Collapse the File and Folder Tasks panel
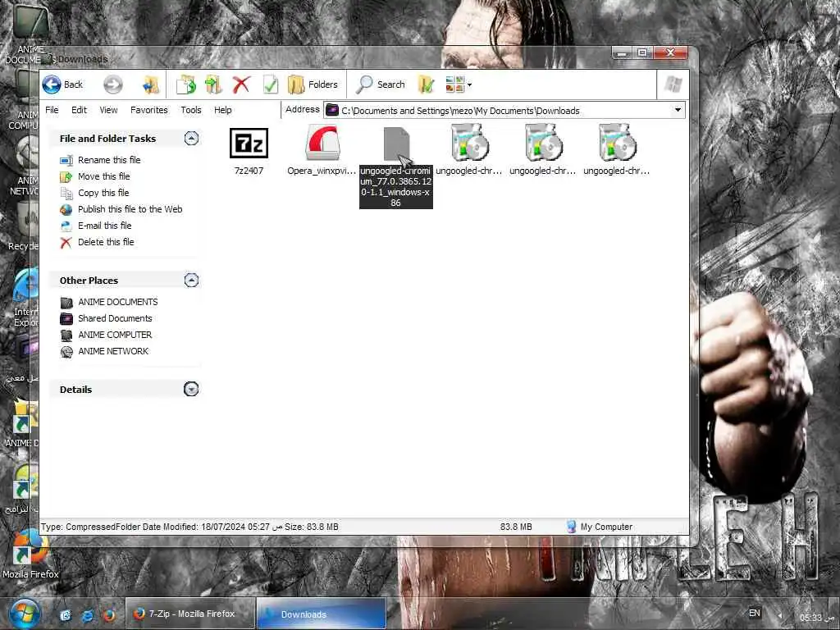This screenshot has width=840, height=630. coord(191,138)
